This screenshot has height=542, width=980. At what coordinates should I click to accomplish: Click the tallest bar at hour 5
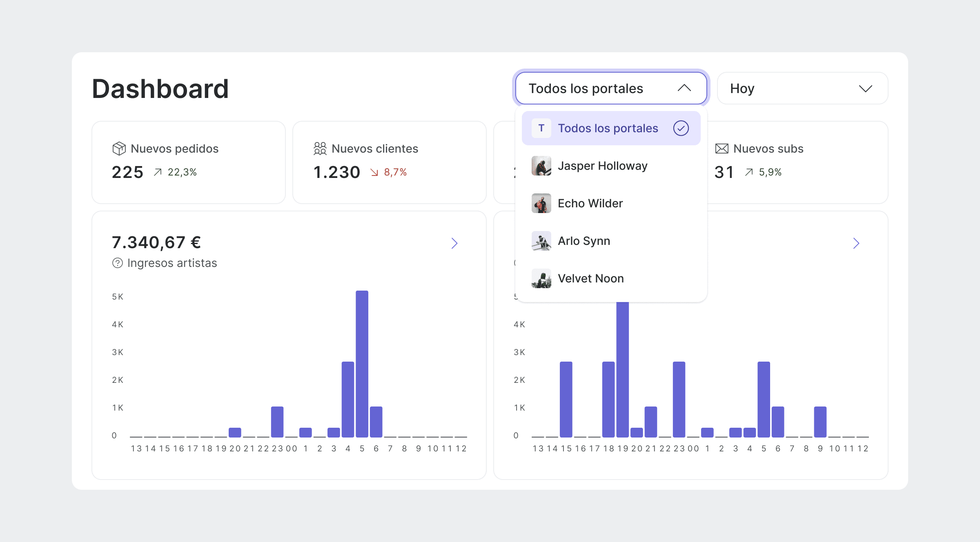pyautogui.click(x=362, y=363)
